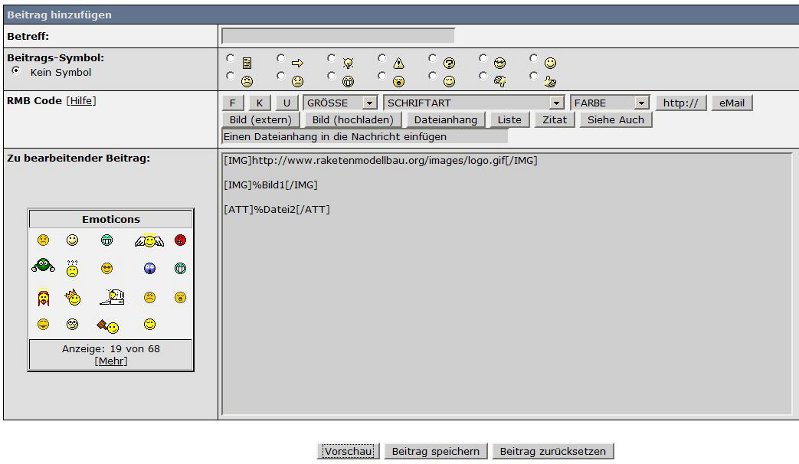Select the 'Kein Symbol' radio button
Screen dimensions: 799x464
tap(16, 72)
